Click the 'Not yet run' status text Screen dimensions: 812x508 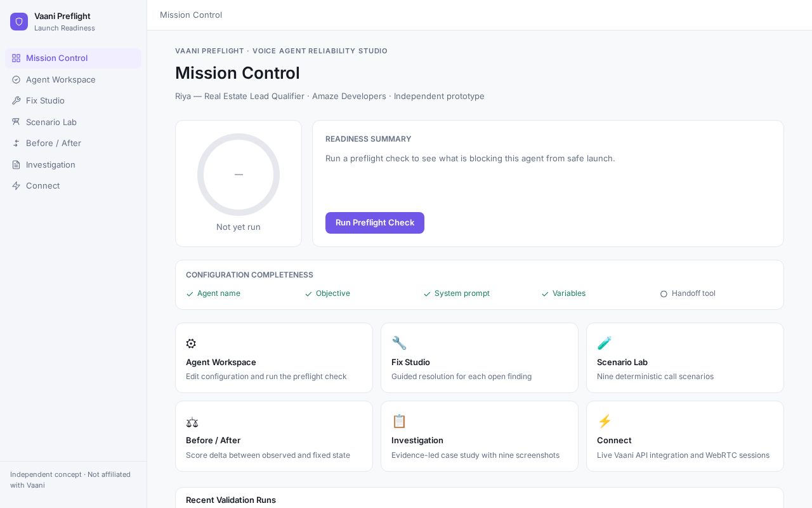point(239,227)
